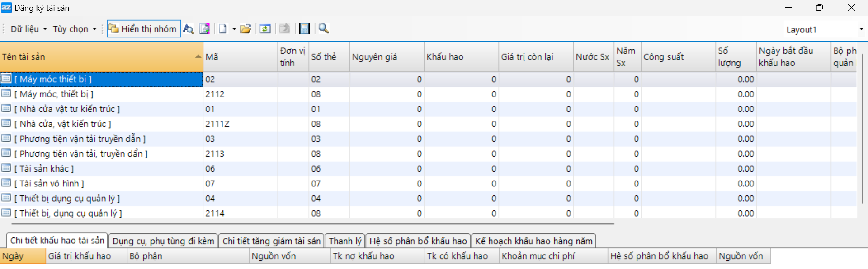Click the magnifying glass search icon
868x269 pixels.
pyautogui.click(x=324, y=29)
